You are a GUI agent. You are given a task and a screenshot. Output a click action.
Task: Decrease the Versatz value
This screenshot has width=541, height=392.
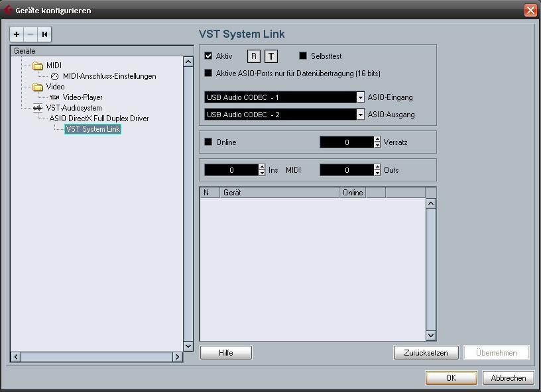tap(377, 145)
